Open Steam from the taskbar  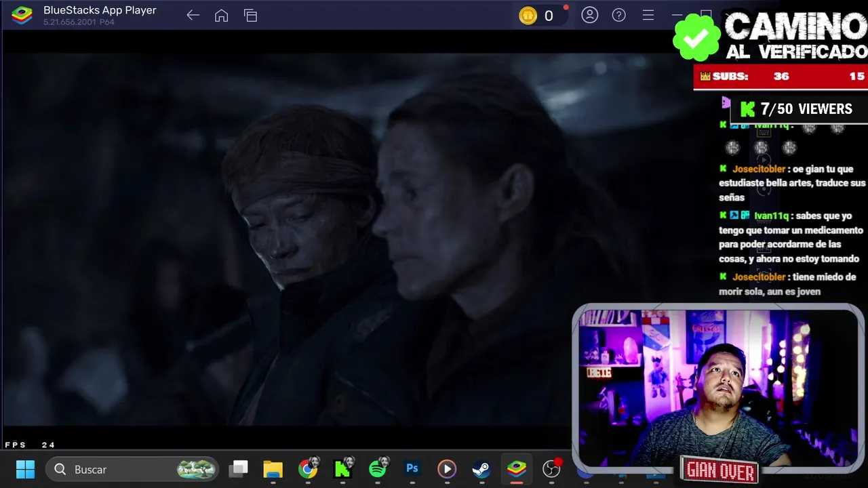point(481,469)
